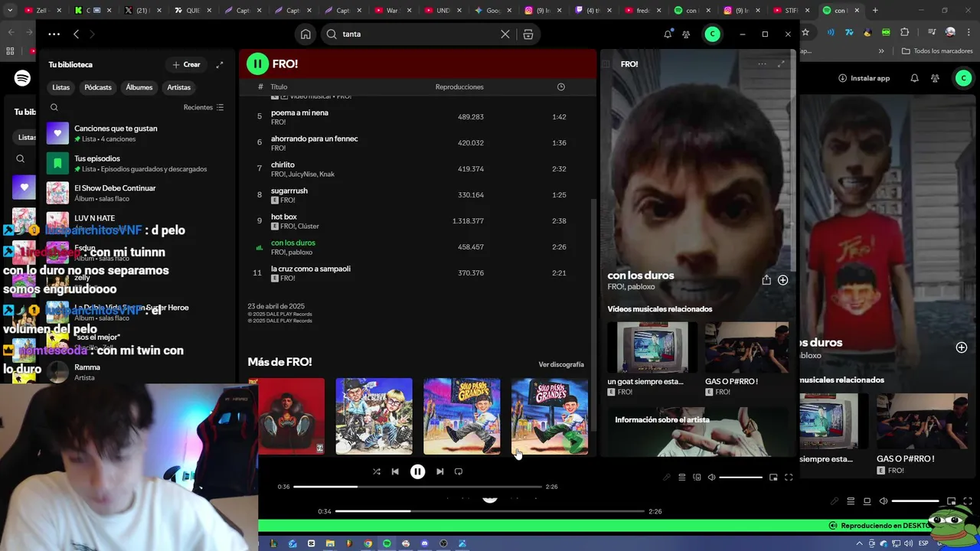Open Discord from the Windows taskbar
Screen dimensions: 980x551
pyautogui.click(x=425, y=543)
